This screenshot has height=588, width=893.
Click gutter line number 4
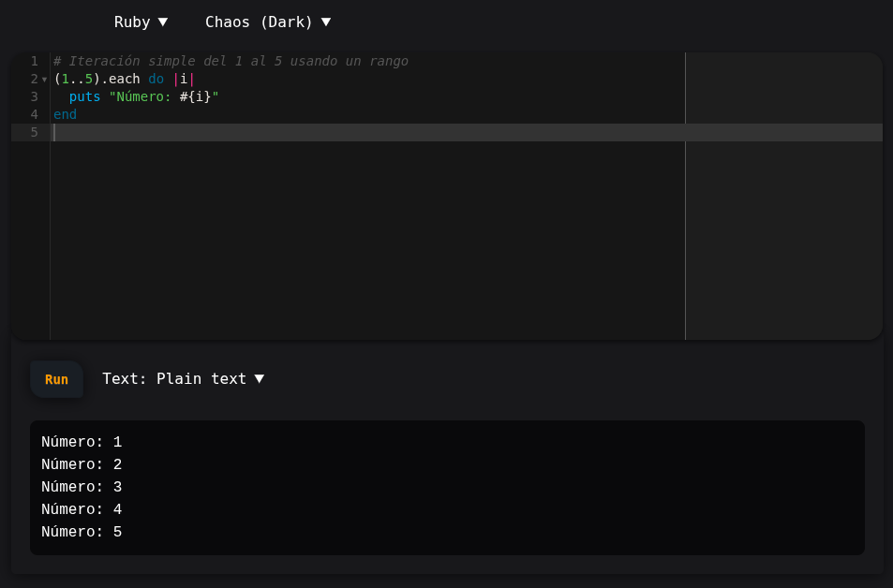34,114
